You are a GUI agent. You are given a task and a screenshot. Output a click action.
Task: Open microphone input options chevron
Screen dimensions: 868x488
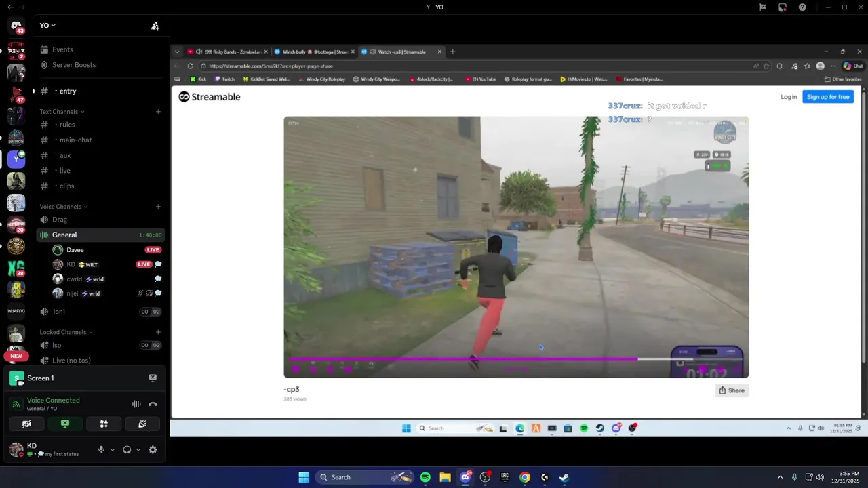point(112,449)
